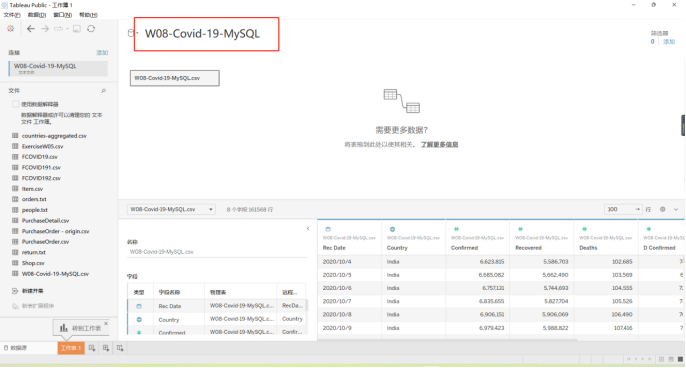Open the redo dropdown arrow in the toolbar
Image resolution: width=686 pixels, height=368 pixels.
[67, 29]
